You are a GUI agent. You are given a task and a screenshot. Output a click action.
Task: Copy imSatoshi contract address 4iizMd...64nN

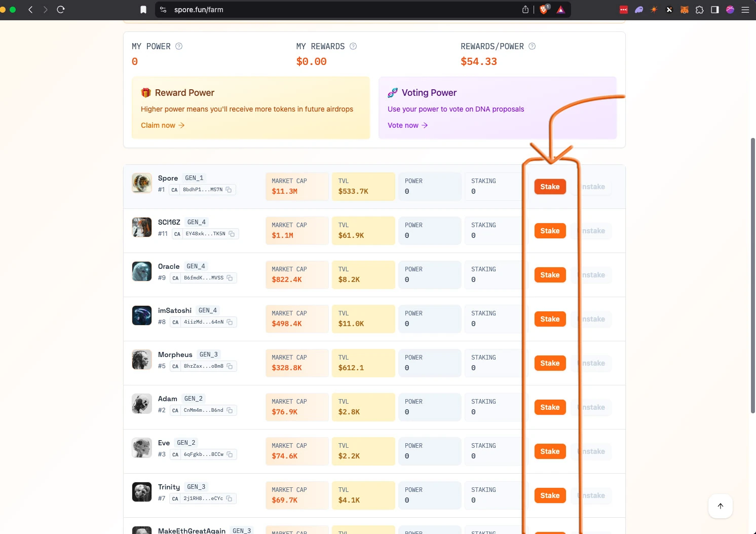230,322
